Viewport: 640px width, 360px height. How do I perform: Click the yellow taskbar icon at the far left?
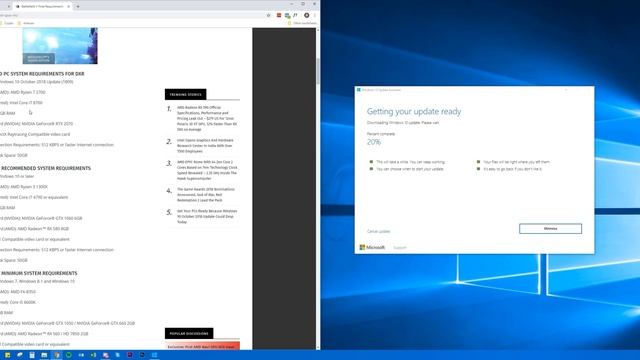point(7,355)
